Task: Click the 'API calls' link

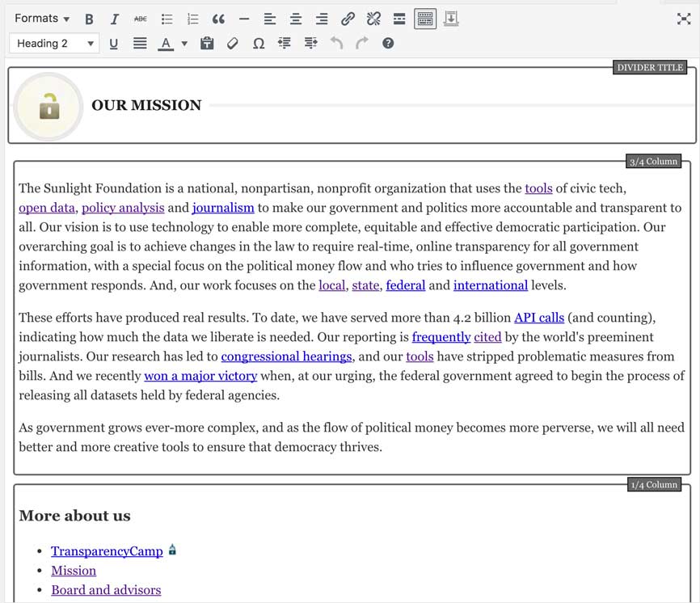Action: [x=539, y=318]
